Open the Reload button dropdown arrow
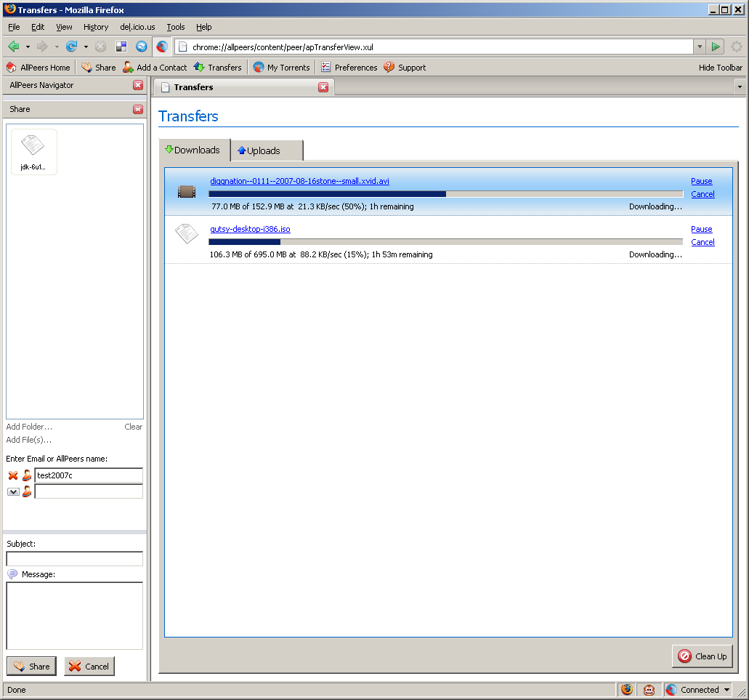 click(86, 47)
